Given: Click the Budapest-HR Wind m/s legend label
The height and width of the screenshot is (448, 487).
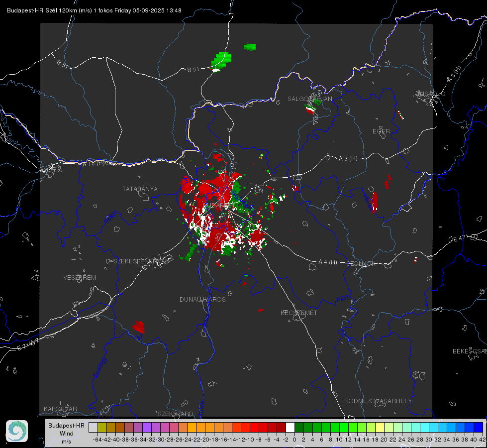Looking at the screenshot, I should coord(67,434).
